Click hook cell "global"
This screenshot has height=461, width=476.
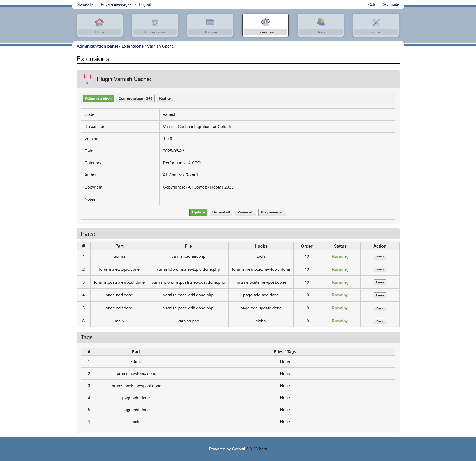pyautogui.click(x=261, y=321)
